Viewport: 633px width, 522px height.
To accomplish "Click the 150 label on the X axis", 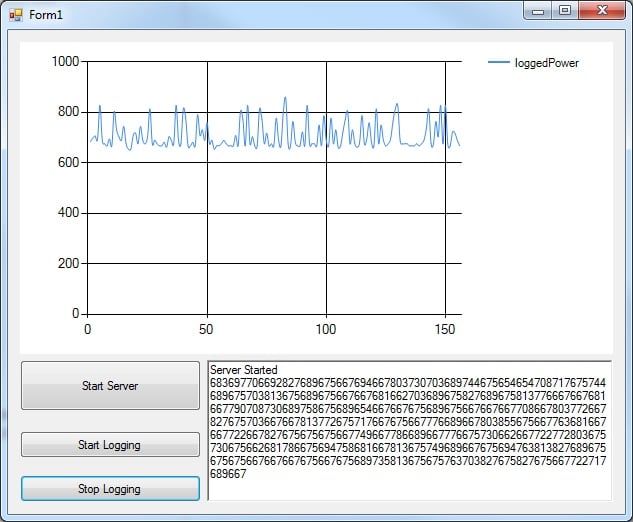I will pyautogui.click(x=445, y=328).
